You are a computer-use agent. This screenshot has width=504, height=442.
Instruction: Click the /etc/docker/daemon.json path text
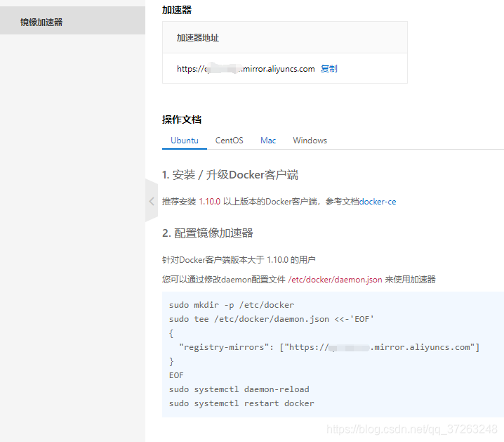335,279
